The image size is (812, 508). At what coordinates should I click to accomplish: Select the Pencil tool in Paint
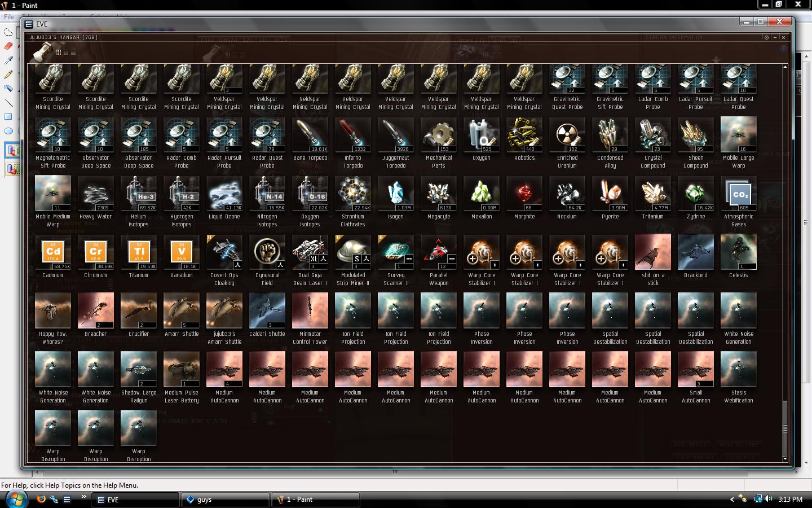(8, 75)
